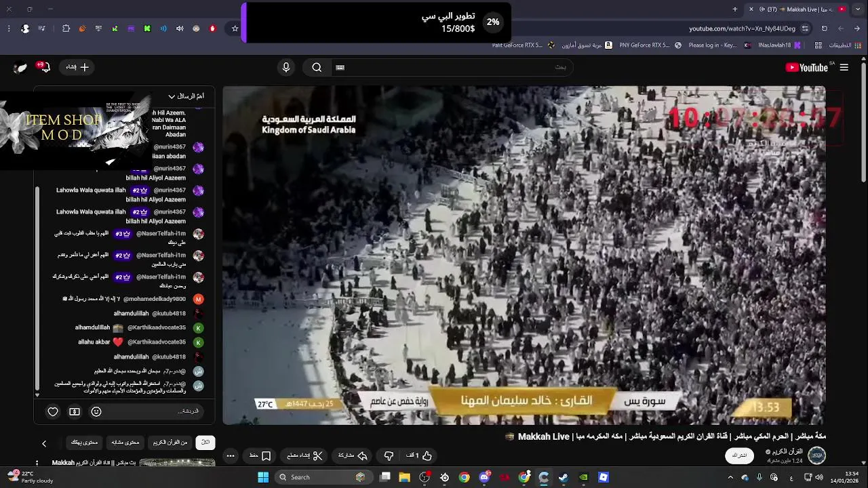
Task: Click the live video player
Action: coord(524,256)
